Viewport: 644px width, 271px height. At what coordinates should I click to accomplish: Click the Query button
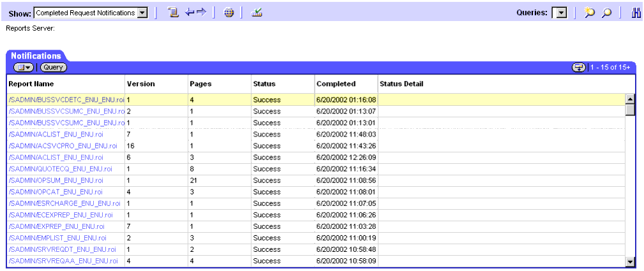click(54, 68)
